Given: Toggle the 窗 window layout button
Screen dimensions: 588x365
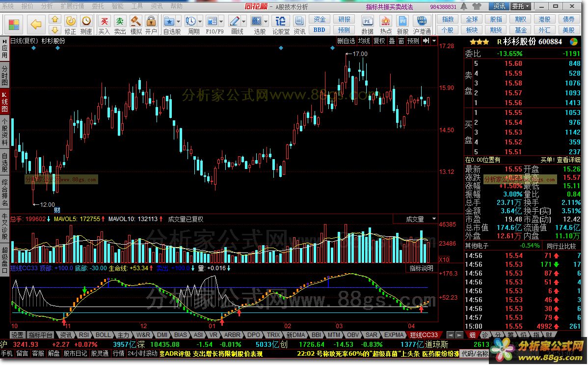Looking at the screenshot, I should pos(401,41).
